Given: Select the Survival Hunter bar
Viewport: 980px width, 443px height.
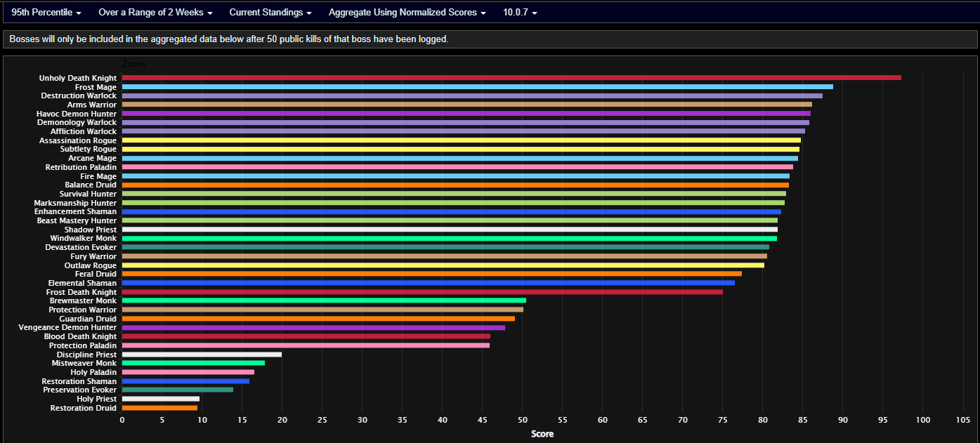Looking at the screenshot, I should click(x=454, y=194).
